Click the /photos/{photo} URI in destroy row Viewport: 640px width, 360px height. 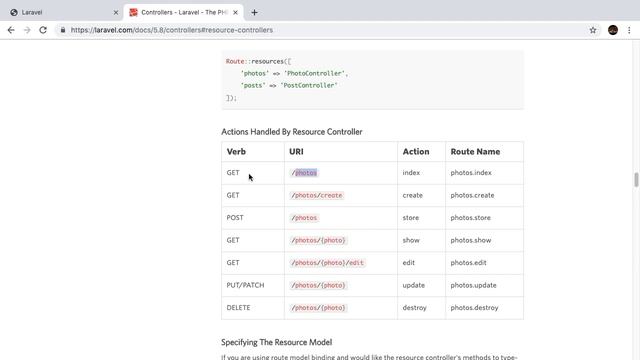[x=318, y=308]
